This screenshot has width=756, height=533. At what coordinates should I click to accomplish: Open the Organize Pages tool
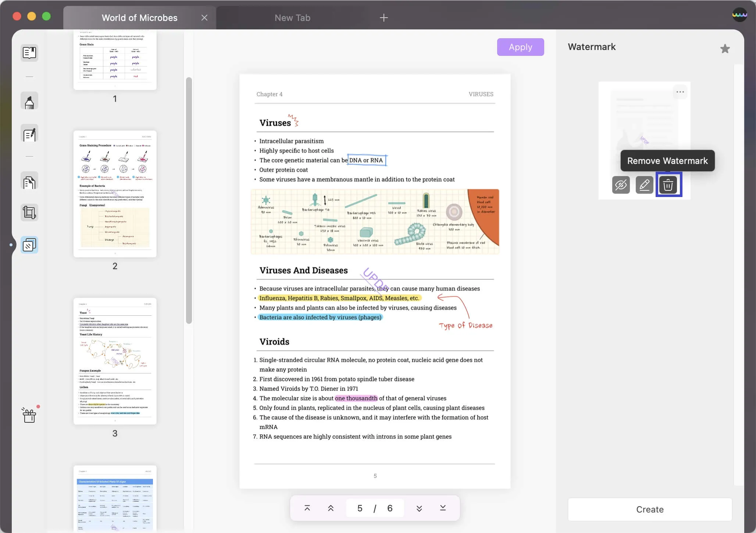click(x=29, y=182)
